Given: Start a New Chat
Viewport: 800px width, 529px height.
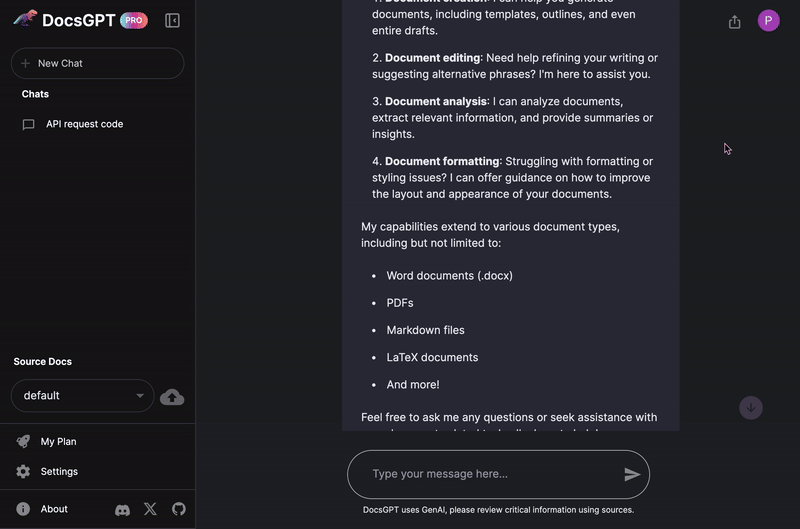Looking at the screenshot, I should point(97,63).
